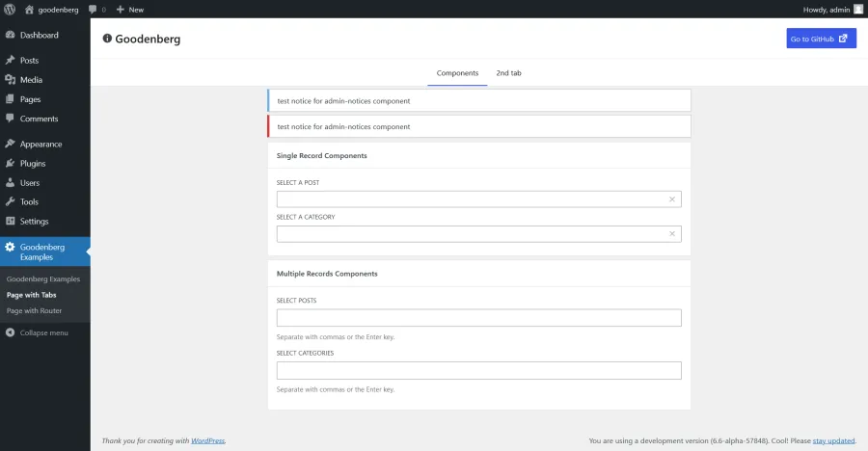Focus the Select a Category combobox
The height and width of the screenshot is (451, 868).
(478, 233)
